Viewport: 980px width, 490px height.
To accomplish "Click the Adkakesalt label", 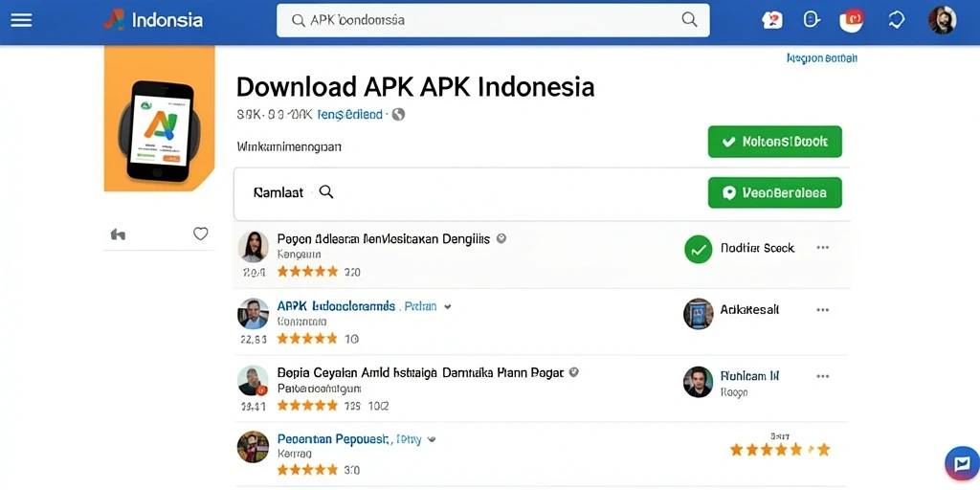I will pos(749,309).
